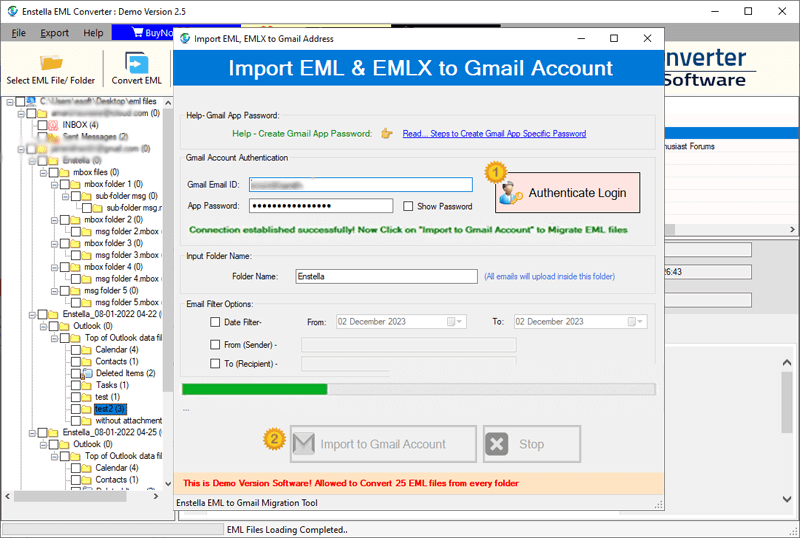The width and height of the screenshot is (800, 538).
Task: Click the Deleted Items (2) folder icon
Action: tap(86, 374)
